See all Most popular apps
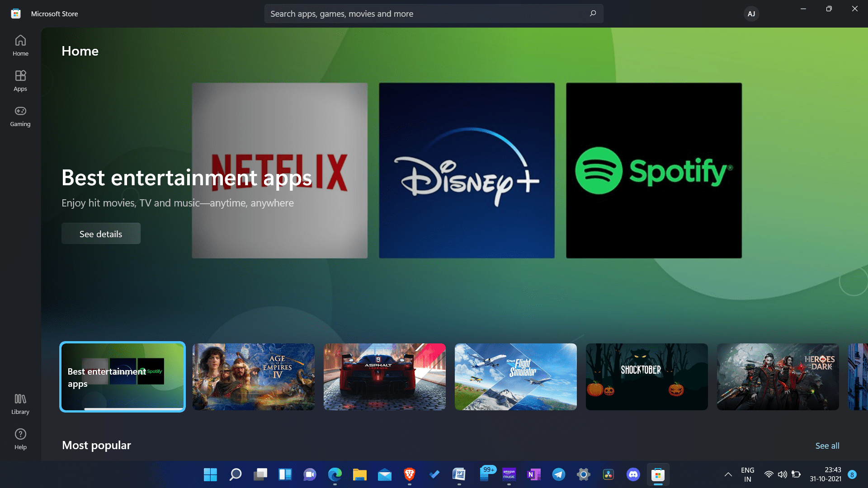This screenshot has height=488, width=868. click(x=827, y=446)
